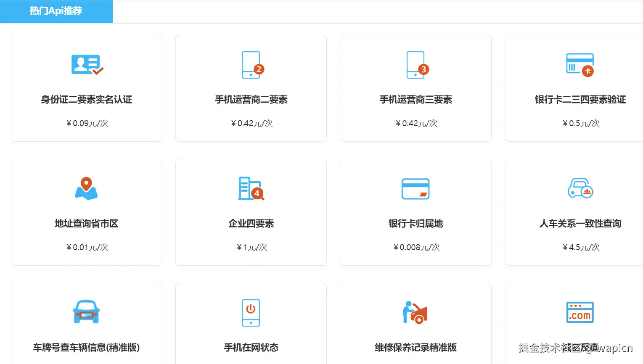
Task: Click the 人车关系一致性查询 title text
Action: click(580, 224)
